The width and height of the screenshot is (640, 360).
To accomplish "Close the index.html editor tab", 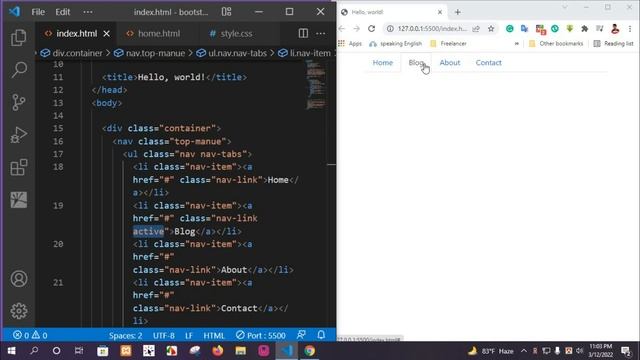I will (x=107, y=33).
